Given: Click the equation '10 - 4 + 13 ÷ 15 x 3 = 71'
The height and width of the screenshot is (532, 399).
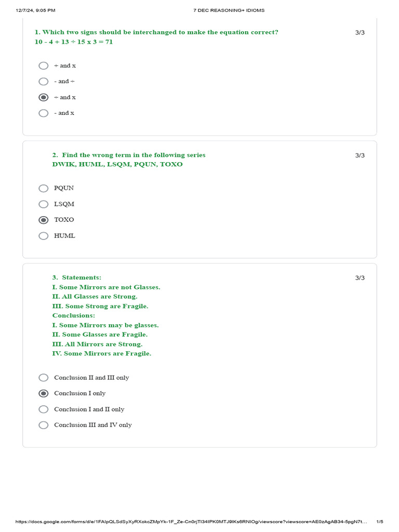Looking at the screenshot, I should 74,42.
